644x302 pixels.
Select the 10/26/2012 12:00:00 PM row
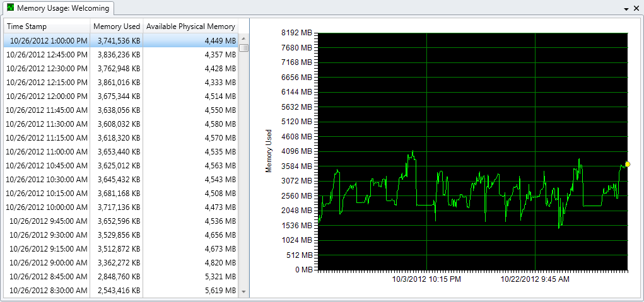[x=48, y=96]
